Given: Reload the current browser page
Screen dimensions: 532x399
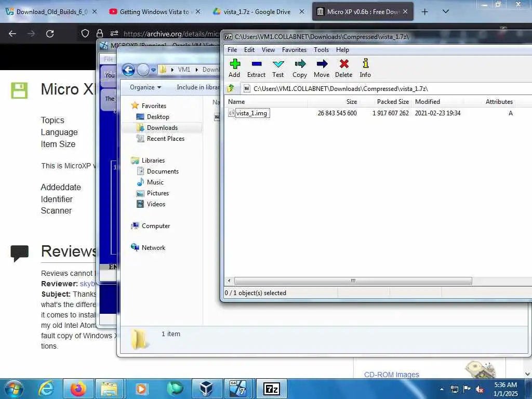Looking at the screenshot, I should point(50,34).
